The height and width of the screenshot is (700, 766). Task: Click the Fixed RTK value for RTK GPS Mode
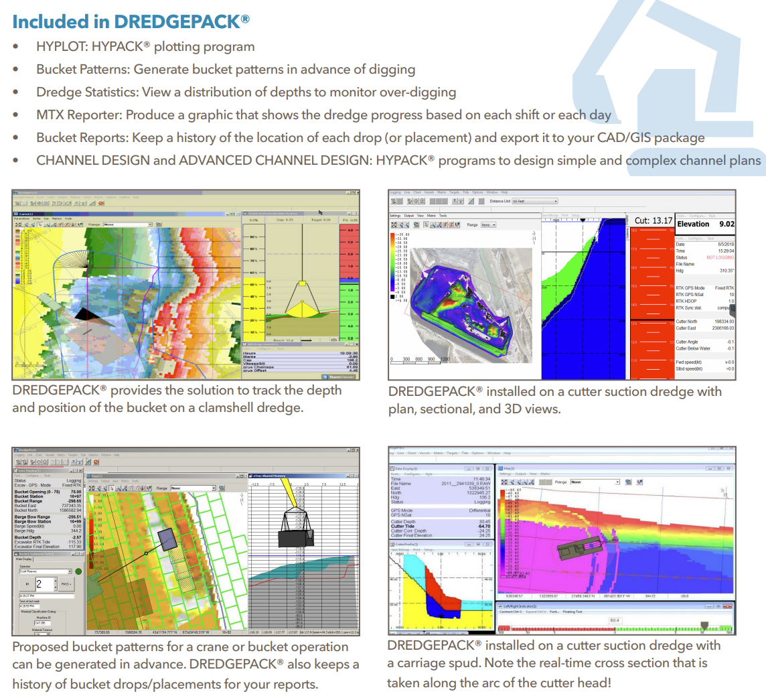pos(724,288)
